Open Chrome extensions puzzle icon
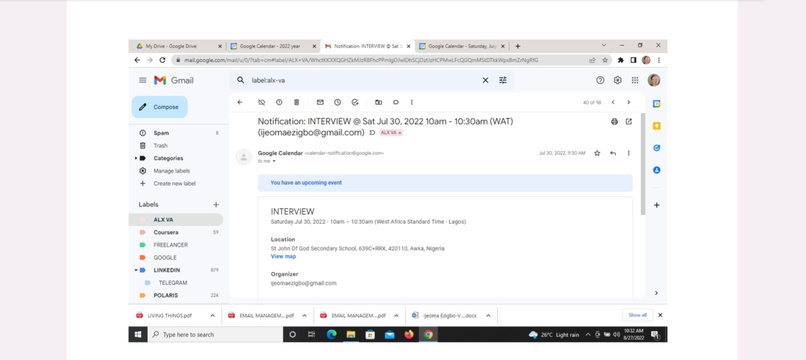 coord(621,60)
